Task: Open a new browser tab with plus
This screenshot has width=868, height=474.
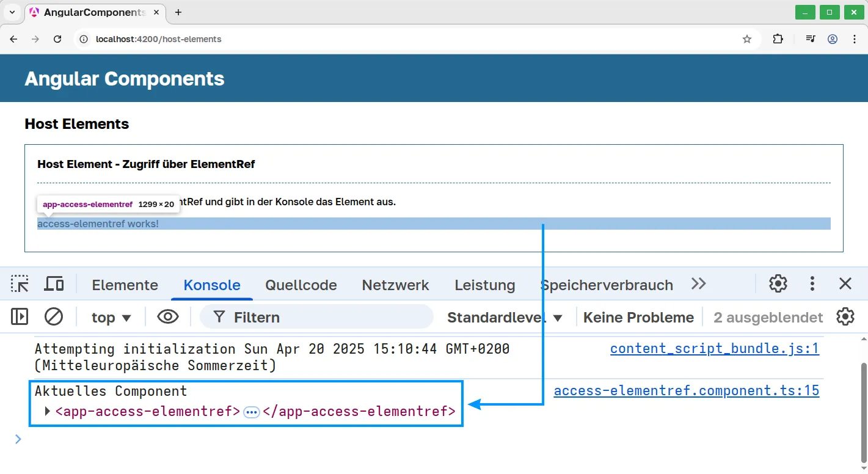Action: 178,12
